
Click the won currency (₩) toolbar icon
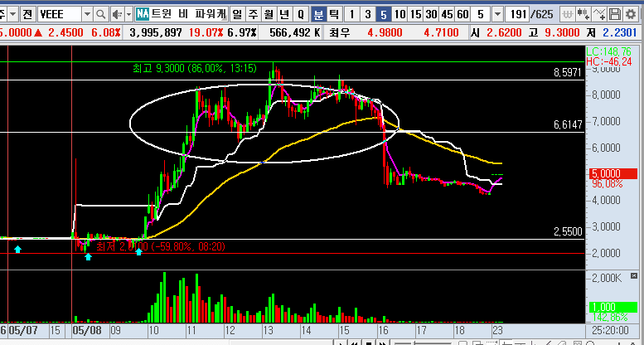coord(568,15)
